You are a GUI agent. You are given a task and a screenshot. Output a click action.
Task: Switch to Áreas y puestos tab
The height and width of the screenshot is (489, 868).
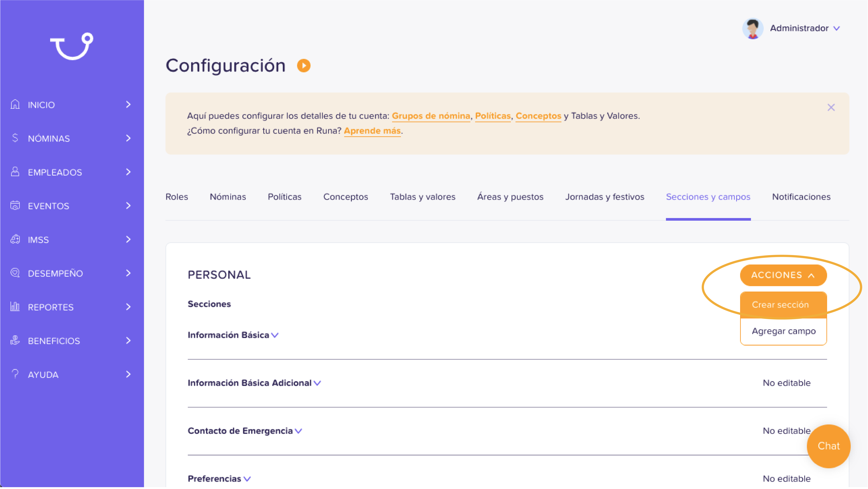[510, 197]
